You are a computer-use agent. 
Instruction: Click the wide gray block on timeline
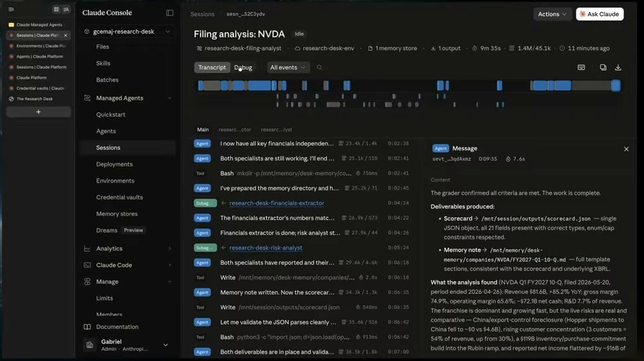(x=592, y=85)
